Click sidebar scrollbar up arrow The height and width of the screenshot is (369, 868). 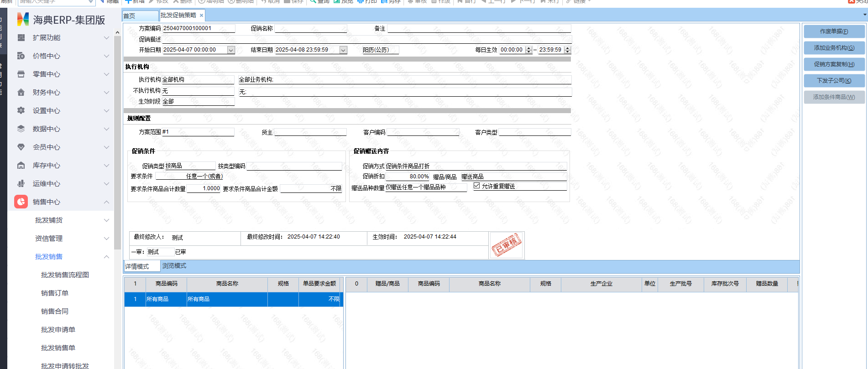pyautogui.click(x=117, y=32)
